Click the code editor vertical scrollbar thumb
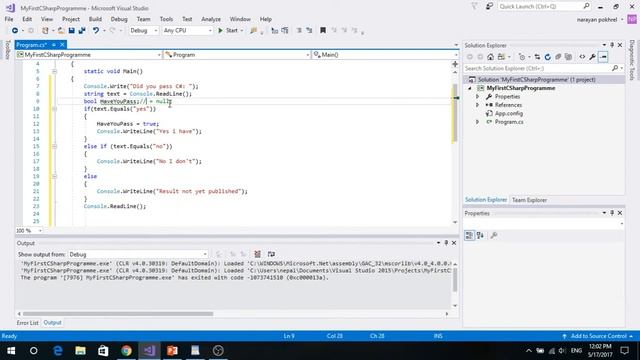This screenshot has height=360, width=640. [x=455, y=113]
